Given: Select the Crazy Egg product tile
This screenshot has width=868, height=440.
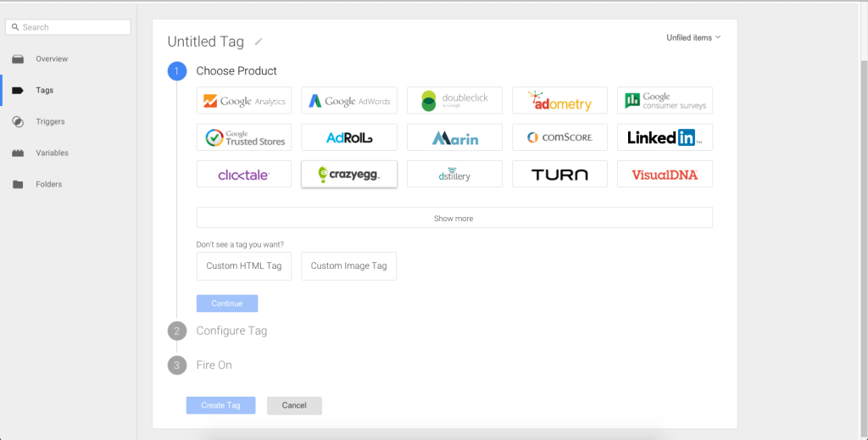Looking at the screenshot, I should (x=349, y=174).
